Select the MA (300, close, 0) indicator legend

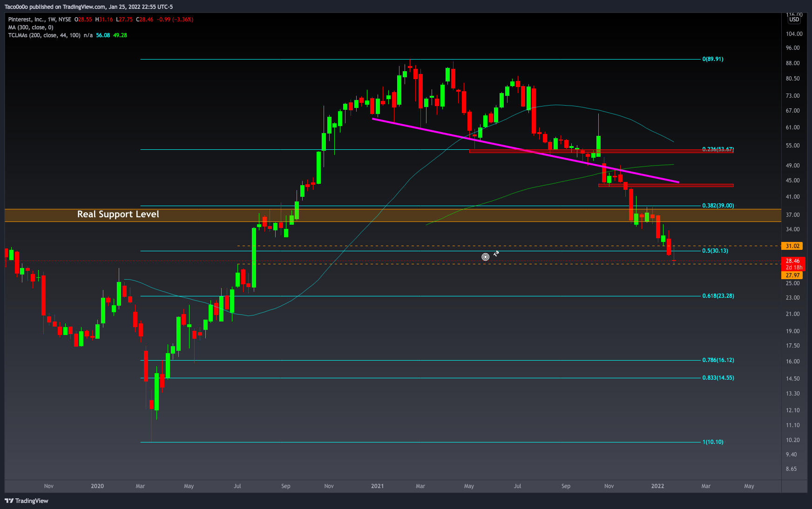point(31,27)
